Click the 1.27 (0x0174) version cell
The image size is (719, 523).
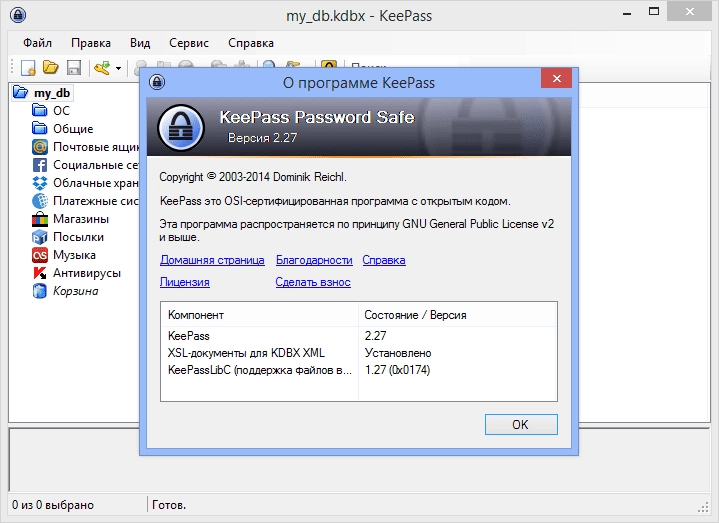(398, 370)
